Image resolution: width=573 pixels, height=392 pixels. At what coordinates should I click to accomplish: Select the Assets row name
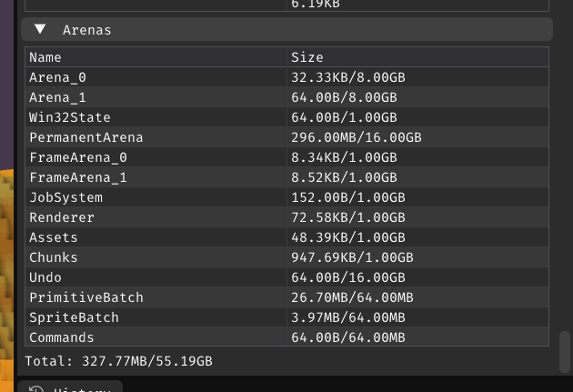point(54,237)
